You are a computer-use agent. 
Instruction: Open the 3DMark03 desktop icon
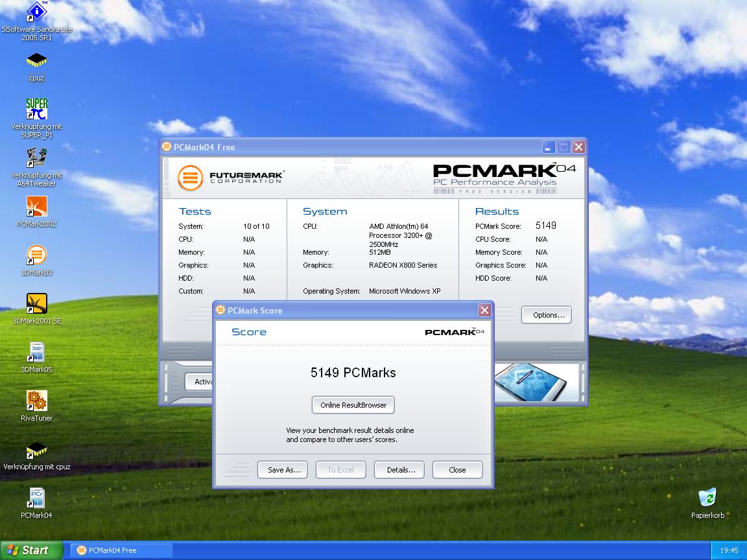click(x=36, y=255)
